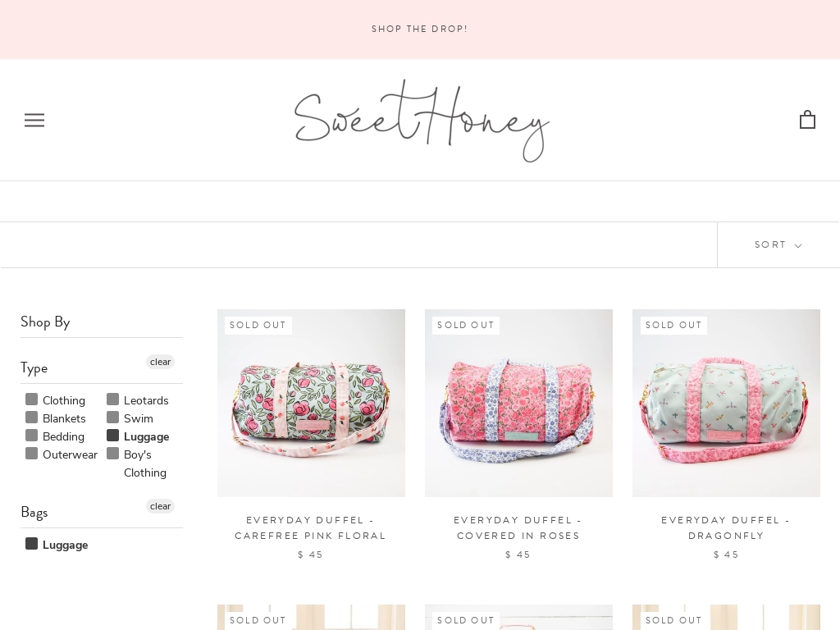Click the Covered in Roses duffel image
Viewport: 840px width, 630px height.
coord(518,403)
